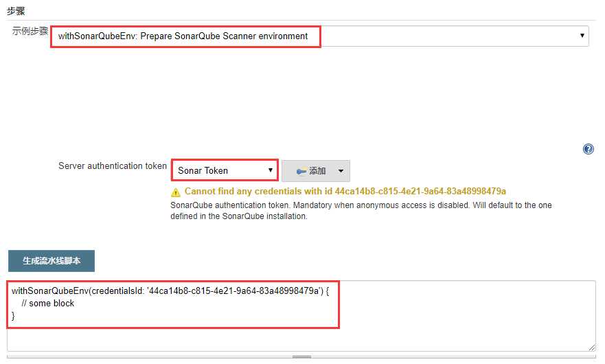This screenshot has width=605, height=364.
Task: Click the 步骤 section heading
Action: click(x=16, y=11)
